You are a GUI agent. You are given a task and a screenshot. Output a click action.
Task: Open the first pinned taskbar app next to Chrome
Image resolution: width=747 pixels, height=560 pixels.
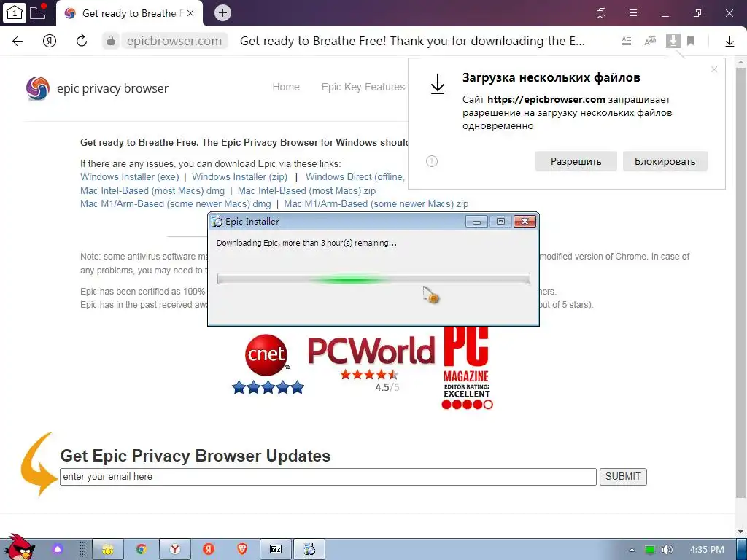click(108, 550)
